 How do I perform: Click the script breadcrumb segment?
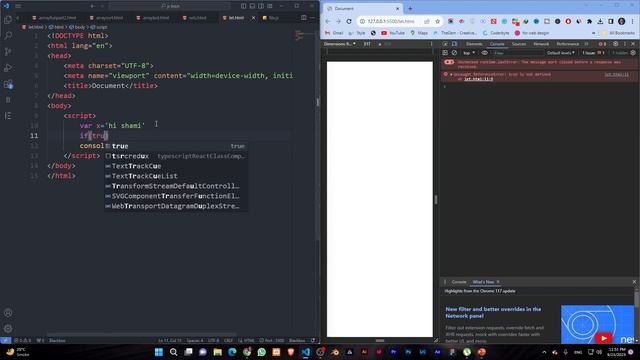[99, 27]
